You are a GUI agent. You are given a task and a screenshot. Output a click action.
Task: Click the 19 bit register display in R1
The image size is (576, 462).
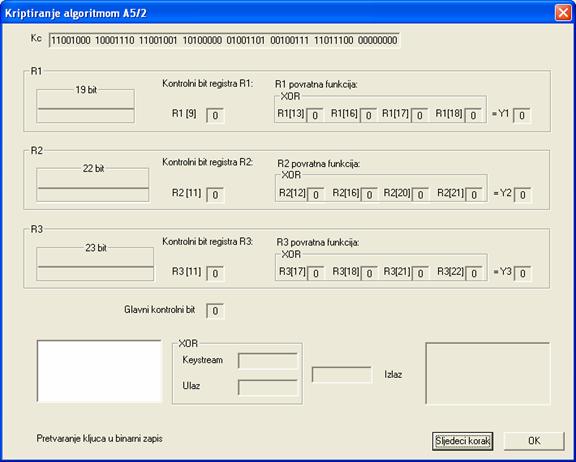pos(86,106)
